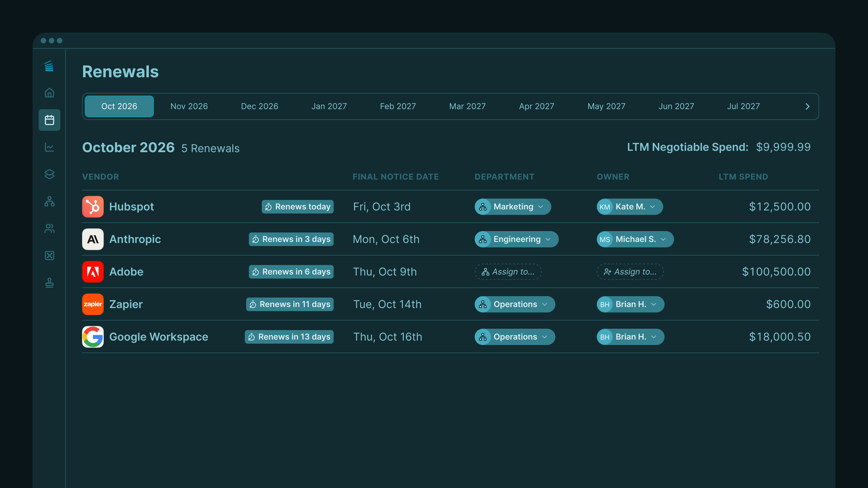The height and width of the screenshot is (488, 868).
Task: Click BH avatar in Zapier row
Action: pyautogui.click(x=605, y=304)
